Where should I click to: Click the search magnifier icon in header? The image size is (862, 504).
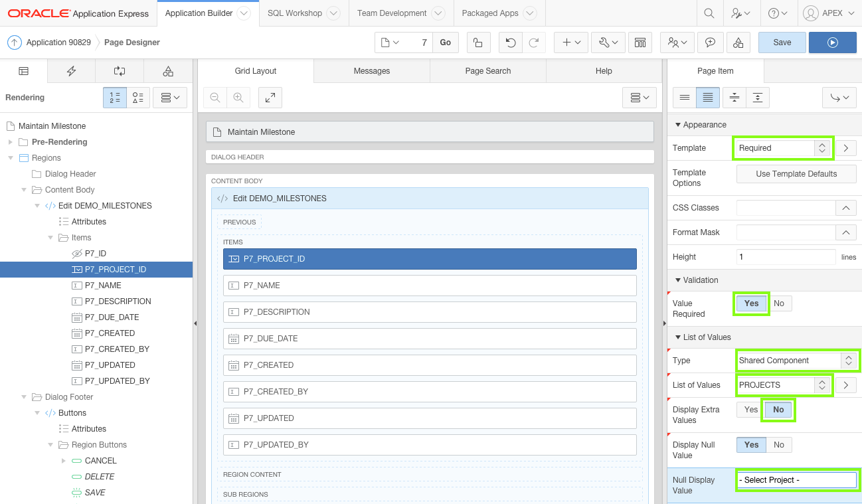click(x=709, y=13)
